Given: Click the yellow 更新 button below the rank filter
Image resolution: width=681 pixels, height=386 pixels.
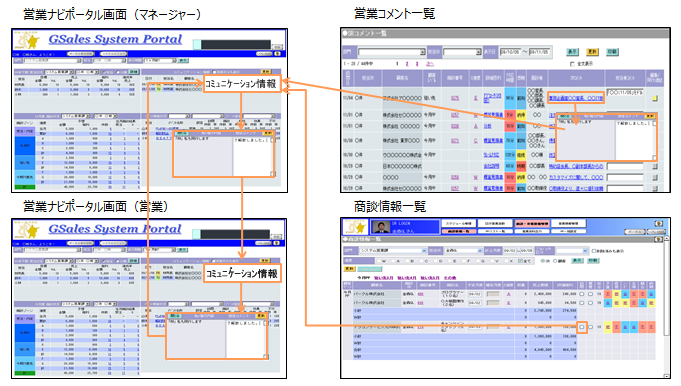Looking at the screenshot, I should [x=349, y=269].
